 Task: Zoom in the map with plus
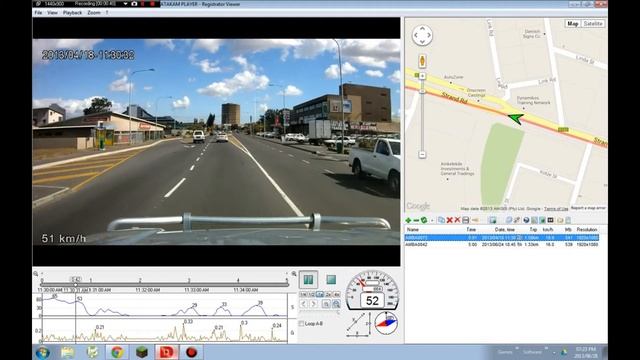422,76
